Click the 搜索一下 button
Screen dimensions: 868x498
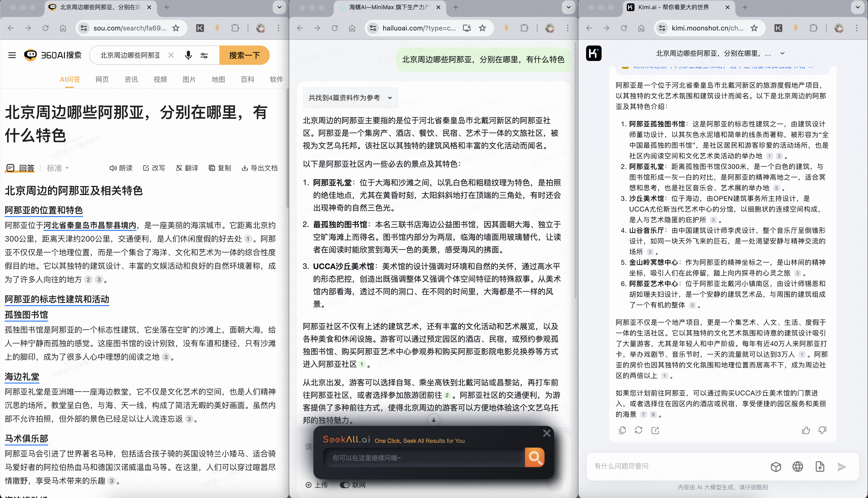[x=244, y=55]
